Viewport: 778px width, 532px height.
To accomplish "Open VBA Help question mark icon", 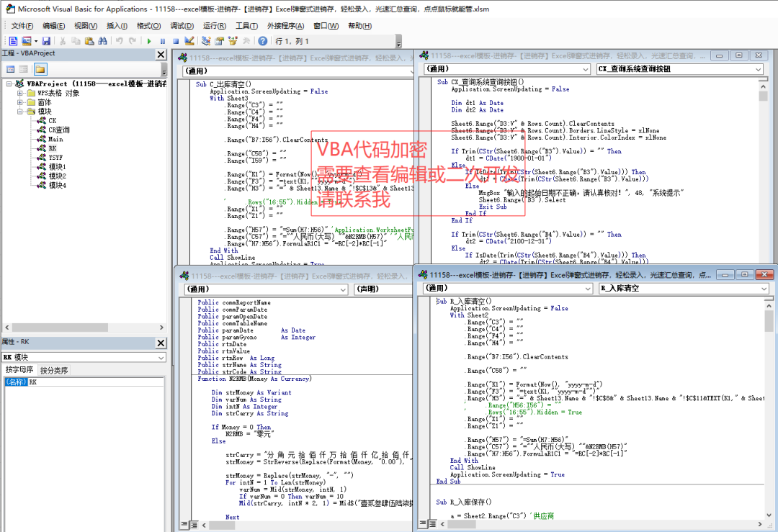I will click(x=263, y=41).
